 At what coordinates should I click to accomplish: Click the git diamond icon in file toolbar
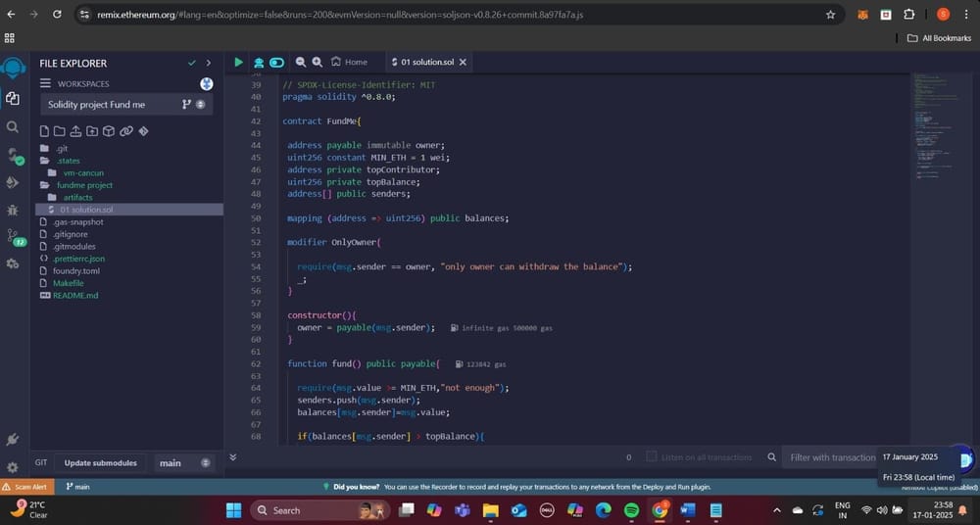143,131
